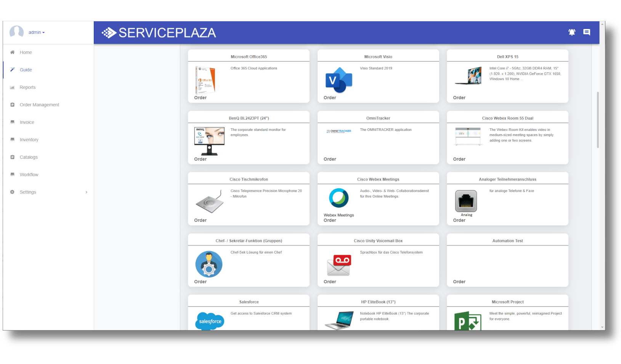The image size is (621, 364).
Task: Click the Cisco Webex Meetings title
Action: tap(378, 179)
